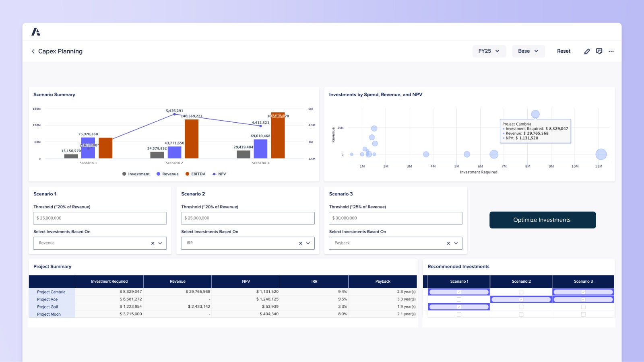
Task: Open the FY25 fiscal year dropdown
Action: coord(489,51)
